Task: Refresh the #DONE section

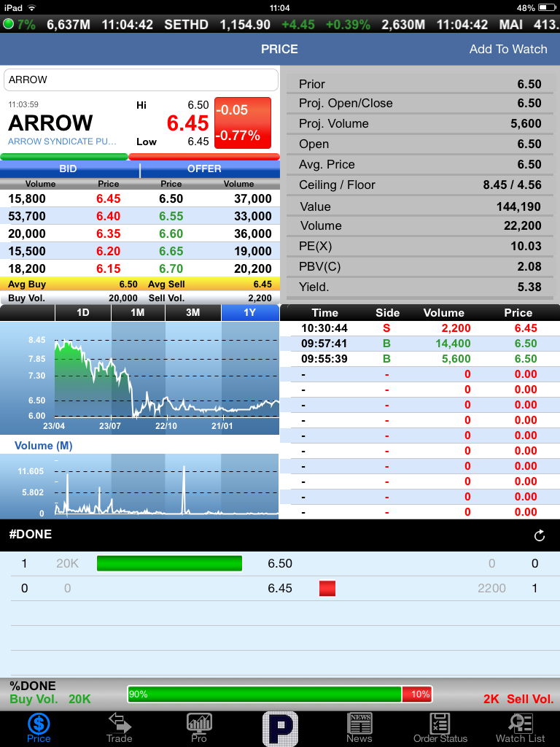Action: click(x=539, y=535)
